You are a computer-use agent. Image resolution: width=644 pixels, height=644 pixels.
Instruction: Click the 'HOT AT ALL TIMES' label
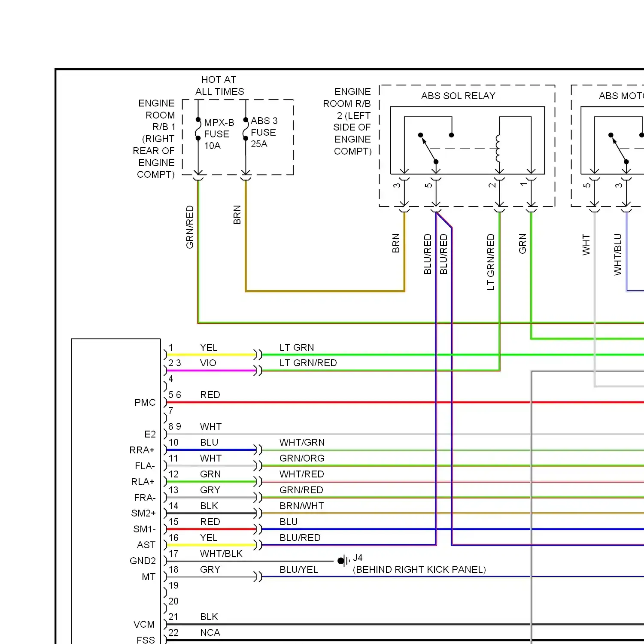(x=219, y=85)
